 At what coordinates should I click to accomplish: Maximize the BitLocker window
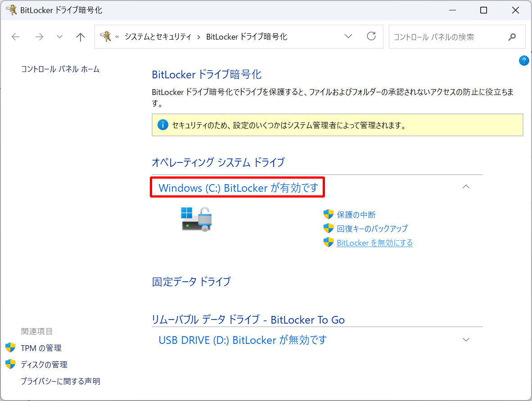pyautogui.click(x=483, y=10)
